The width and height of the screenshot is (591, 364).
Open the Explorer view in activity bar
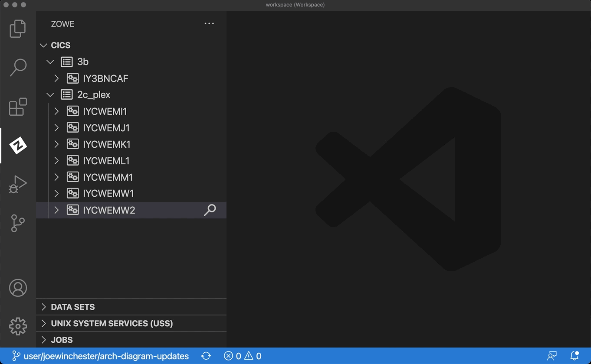pos(18,29)
